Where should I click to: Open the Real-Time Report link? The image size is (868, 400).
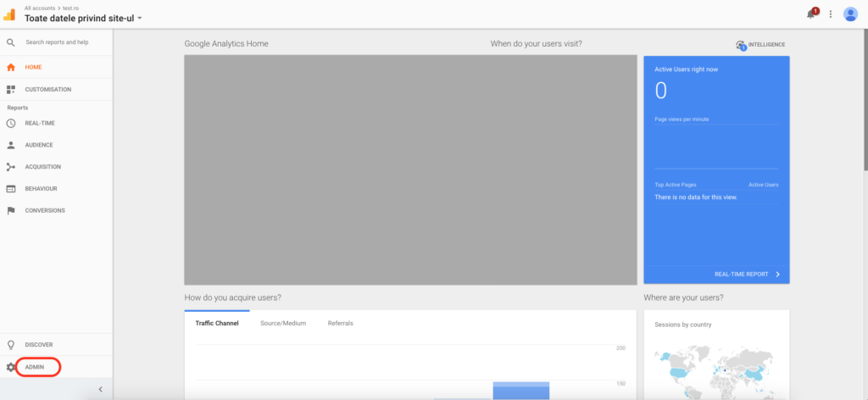(746, 275)
